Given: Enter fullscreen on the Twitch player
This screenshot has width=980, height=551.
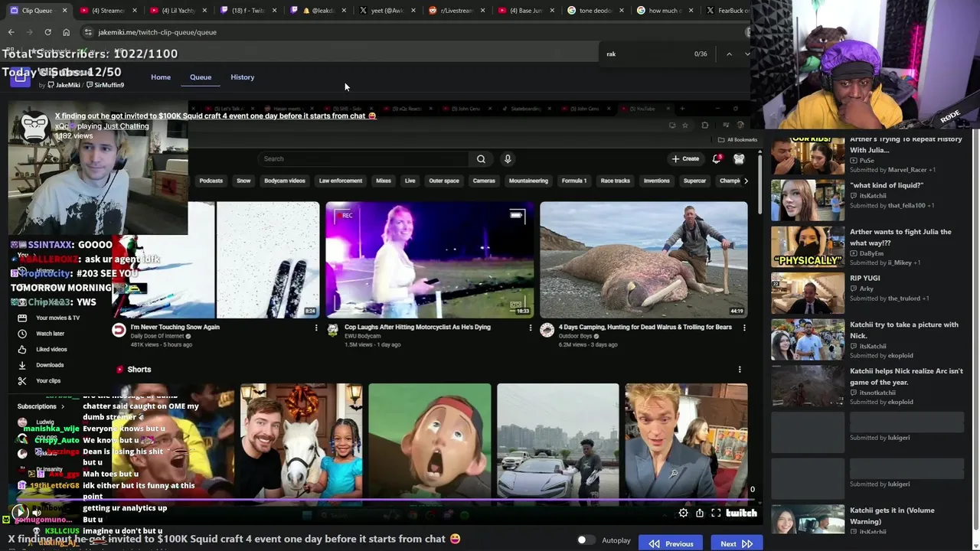Looking at the screenshot, I should (716, 514).
